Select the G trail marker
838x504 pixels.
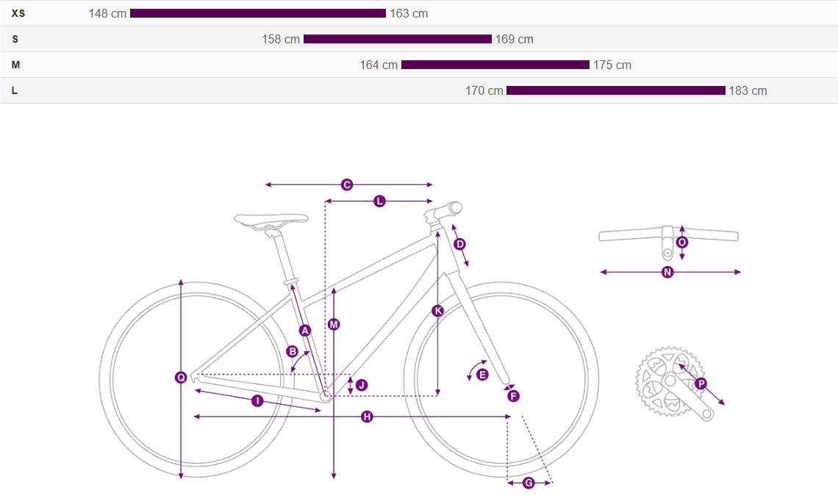[529, 483]
